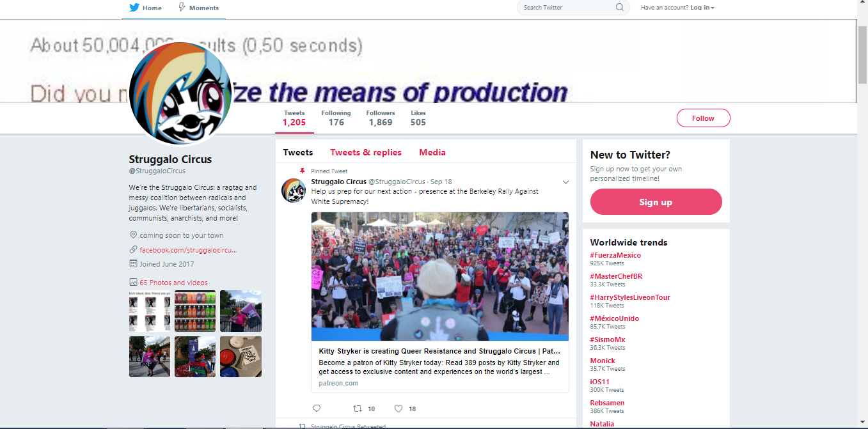Viewport: 868px width, 429px height.
Task: Expand the pinned tweet options chevron
Action: [565, 182]
